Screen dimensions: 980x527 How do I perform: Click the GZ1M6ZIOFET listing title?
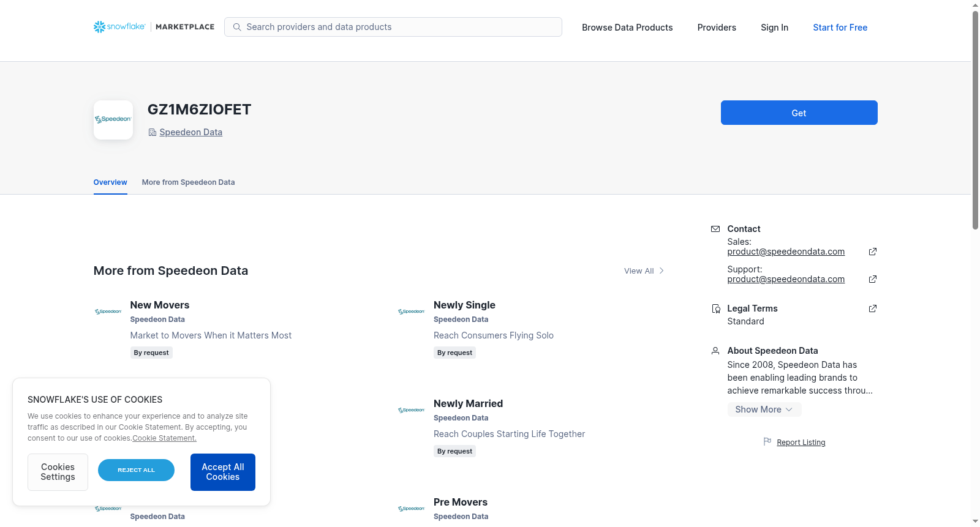tap(199, 110)
